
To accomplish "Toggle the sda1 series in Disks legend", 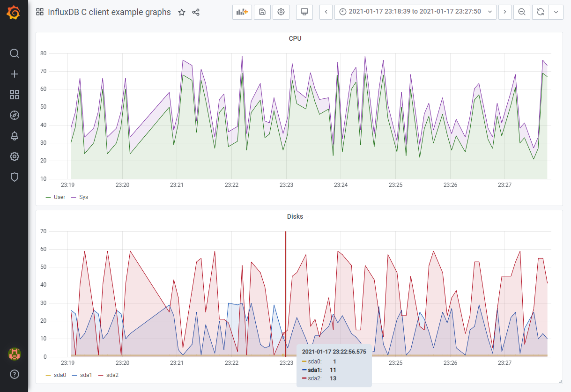I will [86, 375].
